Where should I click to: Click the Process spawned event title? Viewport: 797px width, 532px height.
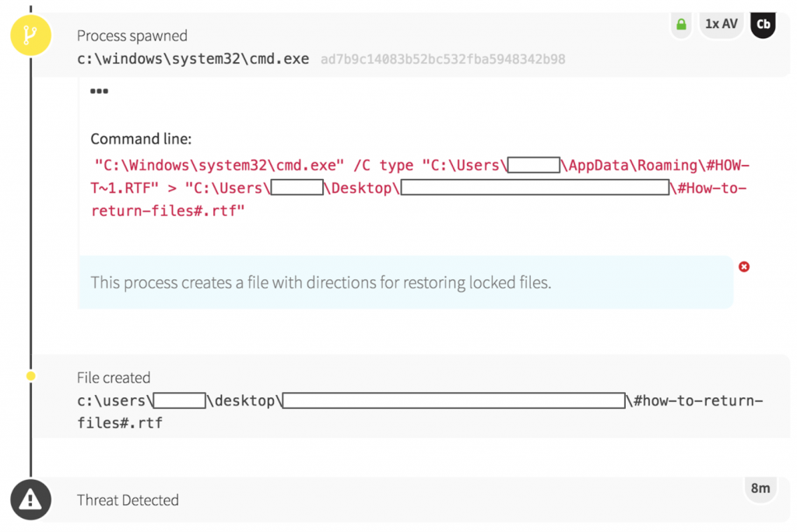tap(132, 36)
